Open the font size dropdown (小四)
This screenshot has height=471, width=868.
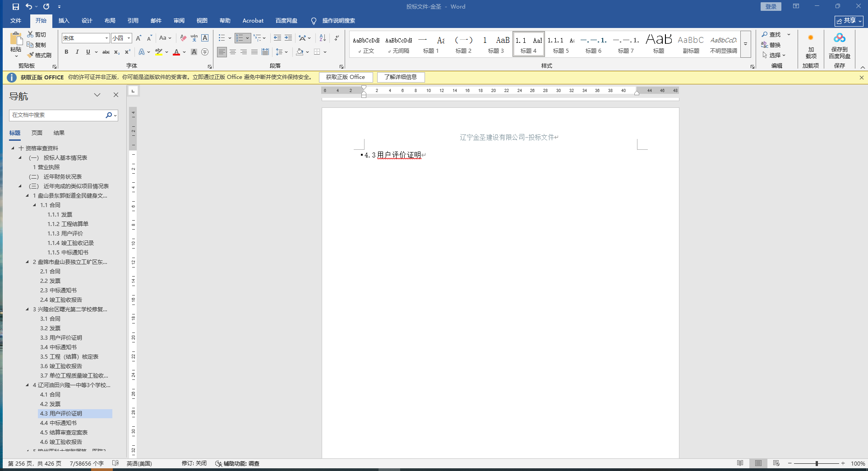point(129,38)
